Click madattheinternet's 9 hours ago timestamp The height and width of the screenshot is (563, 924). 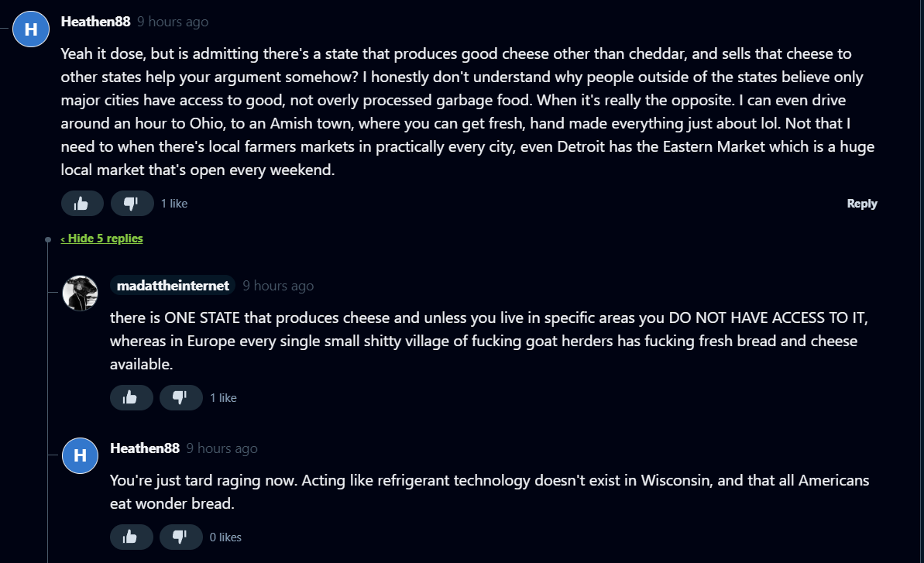pos(278,287)
